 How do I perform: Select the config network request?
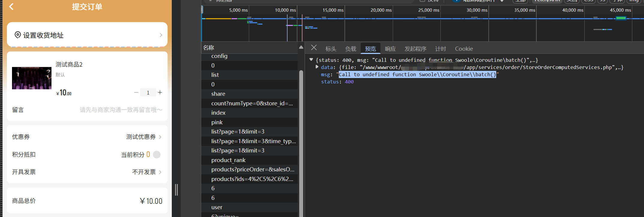219,56
